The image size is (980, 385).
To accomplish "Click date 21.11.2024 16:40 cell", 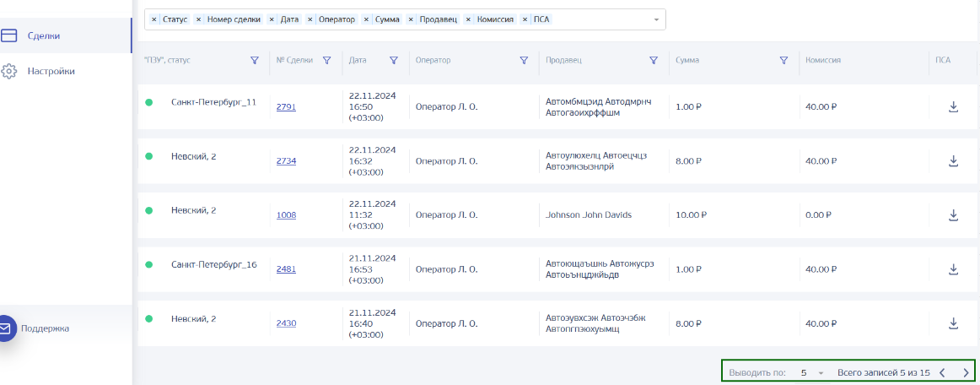I will tap(373, 323).
